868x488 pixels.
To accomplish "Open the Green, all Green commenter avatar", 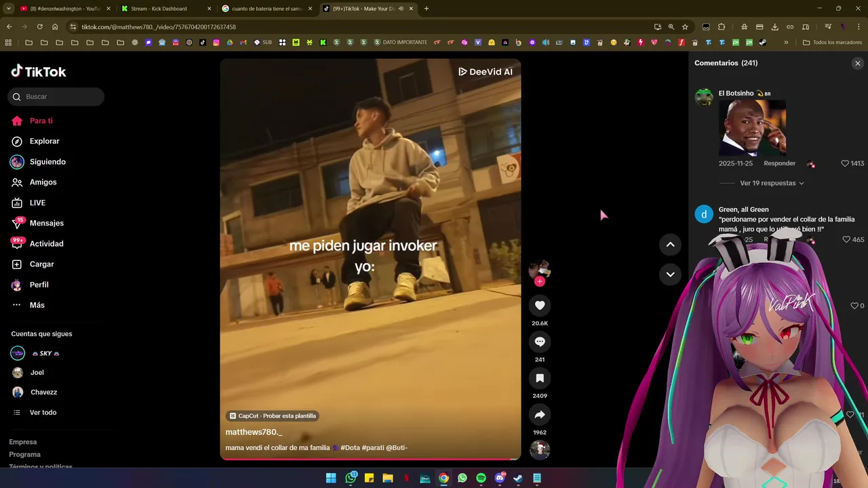I will point(704,214).
